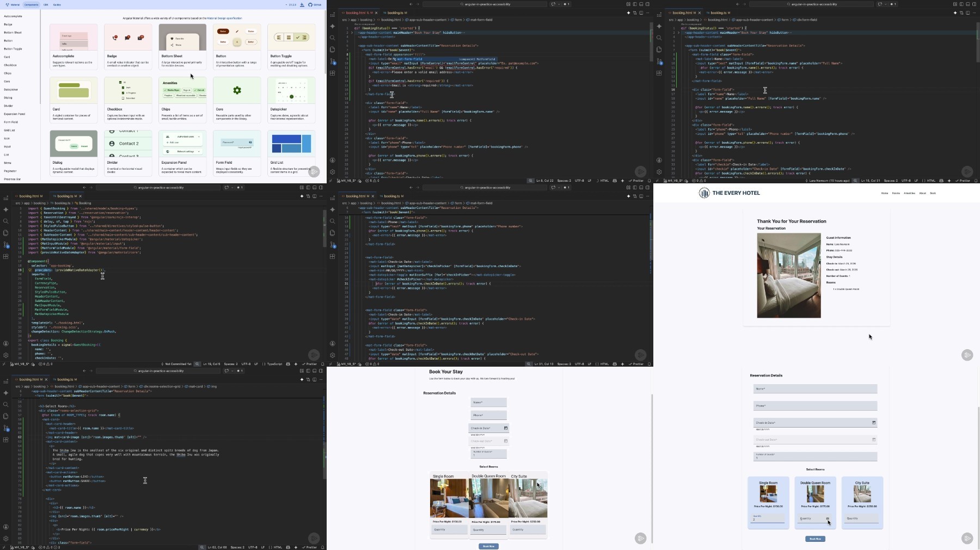The image size is (980, 550).
Task: Click The Every Hotel logo
Action: tap(729, 193)
